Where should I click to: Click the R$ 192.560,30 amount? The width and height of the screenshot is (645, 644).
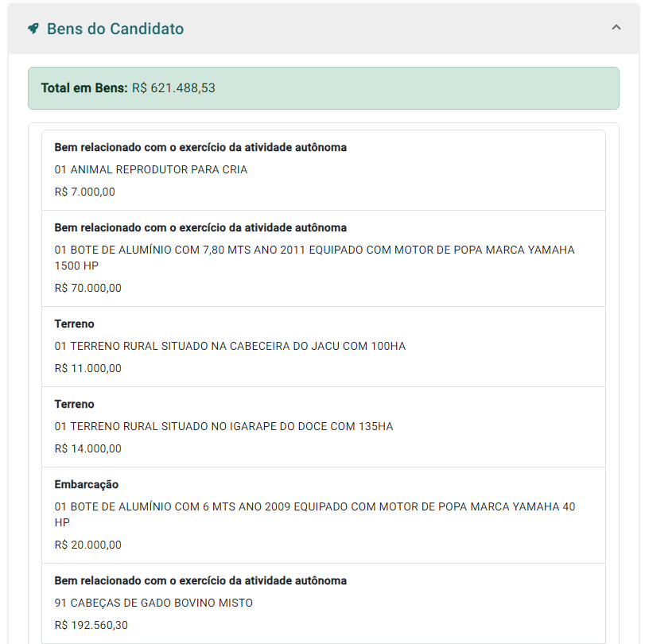(91, 625)
